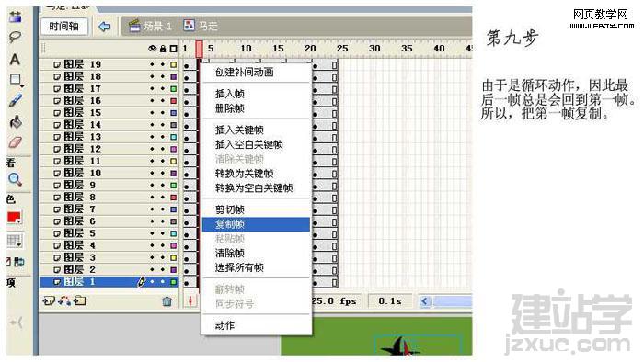Click the back arrow to 场景 1
The height and width of the screenshot is (362, 644).
click(105, 27)
